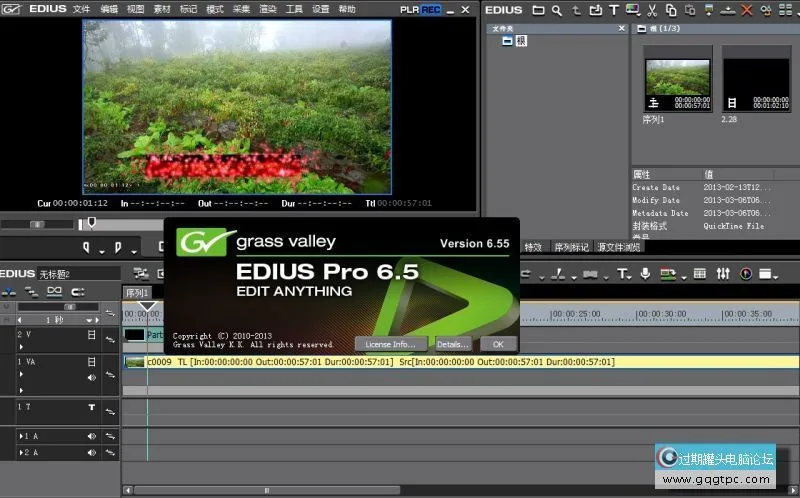Mute audio on track 1 A
The width and height of the screenshot is (800, 498).
pos(92,437)
